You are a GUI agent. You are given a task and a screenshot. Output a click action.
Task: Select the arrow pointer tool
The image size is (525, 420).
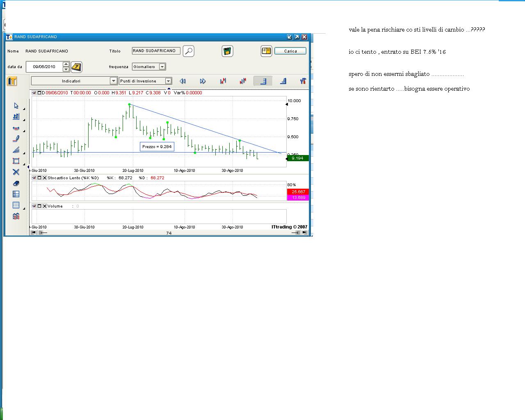(16, 106)
